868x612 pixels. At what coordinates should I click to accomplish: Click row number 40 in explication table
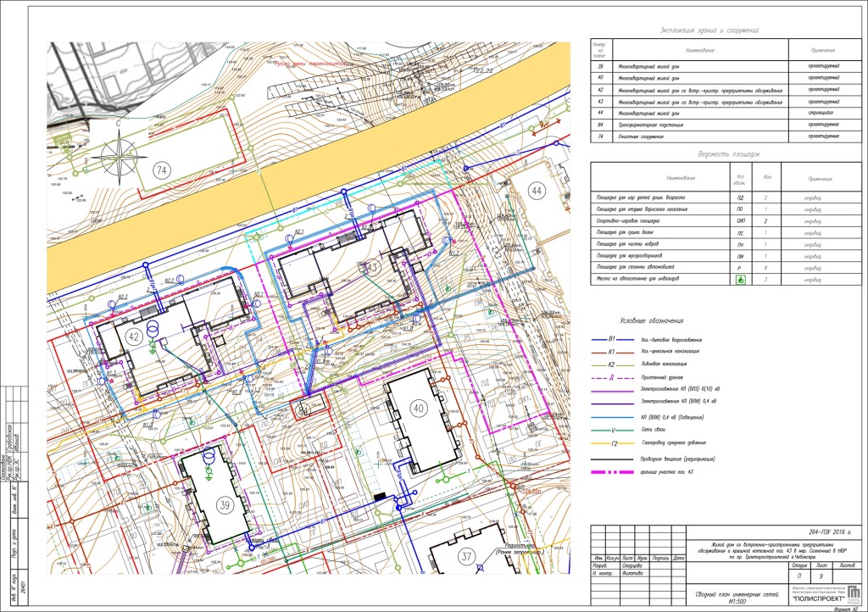(x=600, y=78)
